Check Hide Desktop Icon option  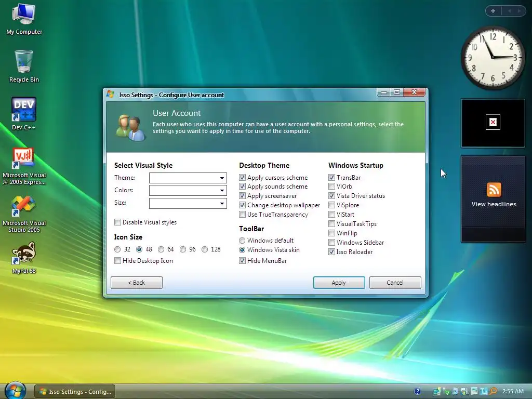tap(118, 261)
